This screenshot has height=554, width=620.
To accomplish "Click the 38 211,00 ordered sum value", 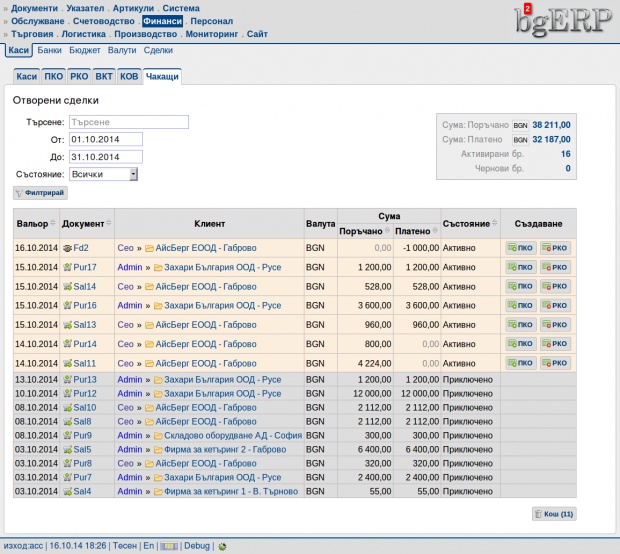I will click(551, 125).
